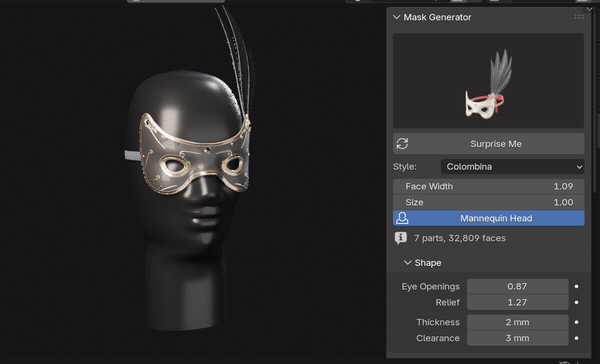The image size is (600, 364).
Task: Click the Relief value field
Action: (517, 303)
